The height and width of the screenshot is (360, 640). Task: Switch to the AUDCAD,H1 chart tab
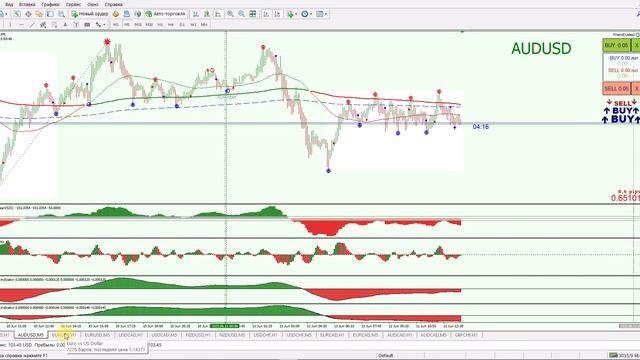(x=399, y=335)
